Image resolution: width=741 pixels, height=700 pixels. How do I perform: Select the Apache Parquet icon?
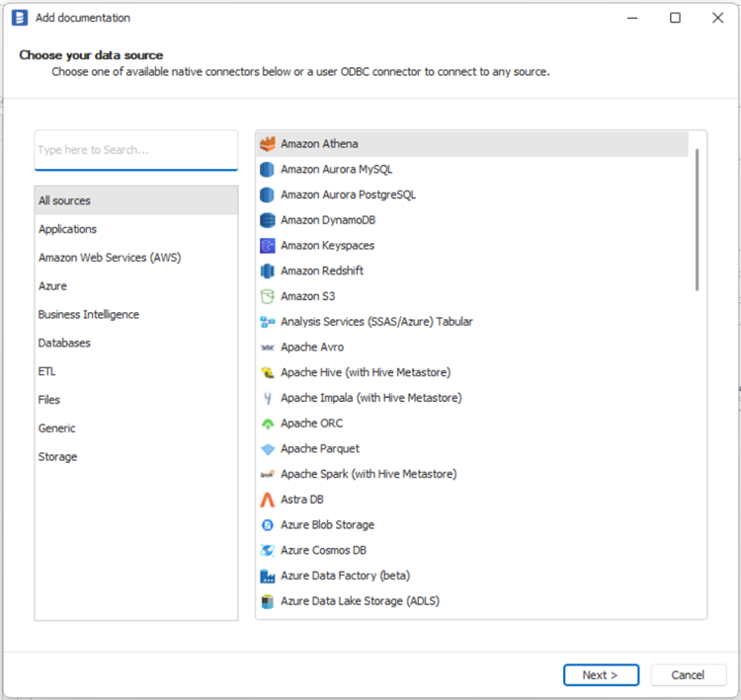click(x=267, y=449)
